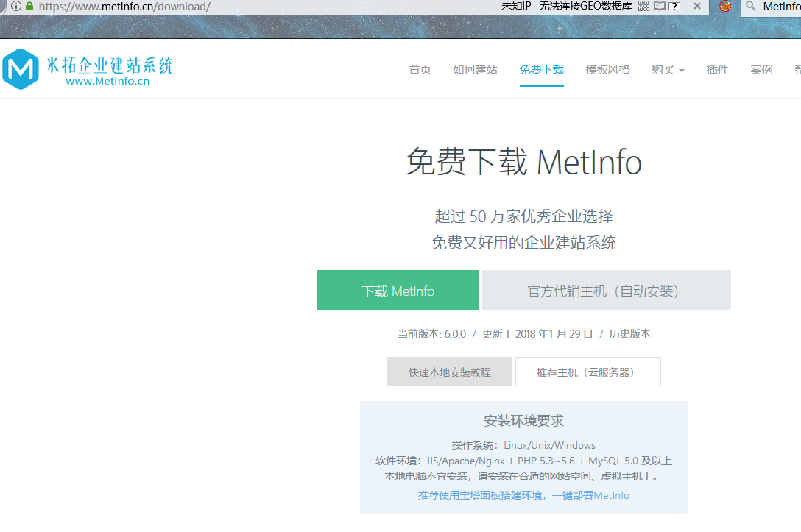Click the 更新于 2018 年1 月 29 日 text
Screen dimensions: 801x532
click(x=537, y=334)
